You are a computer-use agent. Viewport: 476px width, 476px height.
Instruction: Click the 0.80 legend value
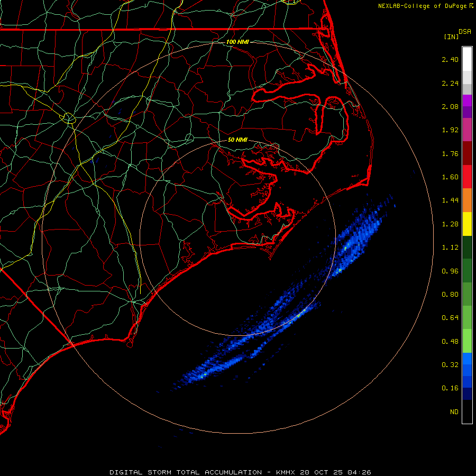point(450,295)
